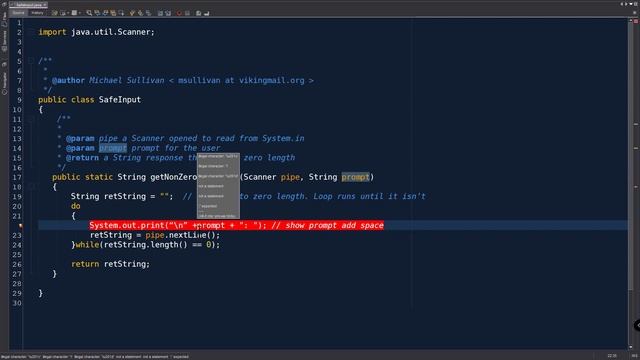Click the Comment lines icon
Image resolution: width=640 pixels, height=360 pixels.
tap(198, 13)
